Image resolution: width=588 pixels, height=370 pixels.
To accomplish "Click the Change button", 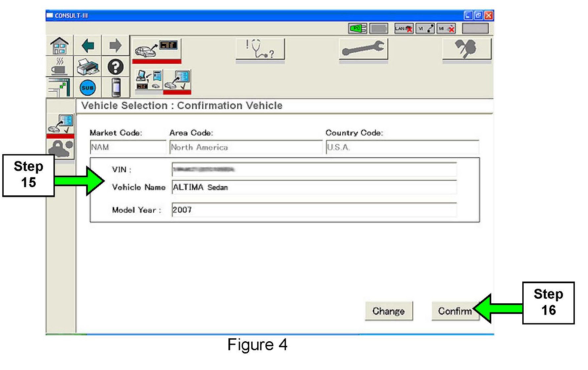I will (389, 311).
